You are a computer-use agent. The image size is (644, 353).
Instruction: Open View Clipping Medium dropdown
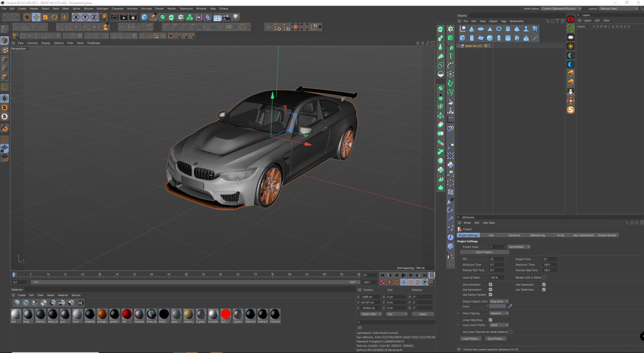(499, 313)
